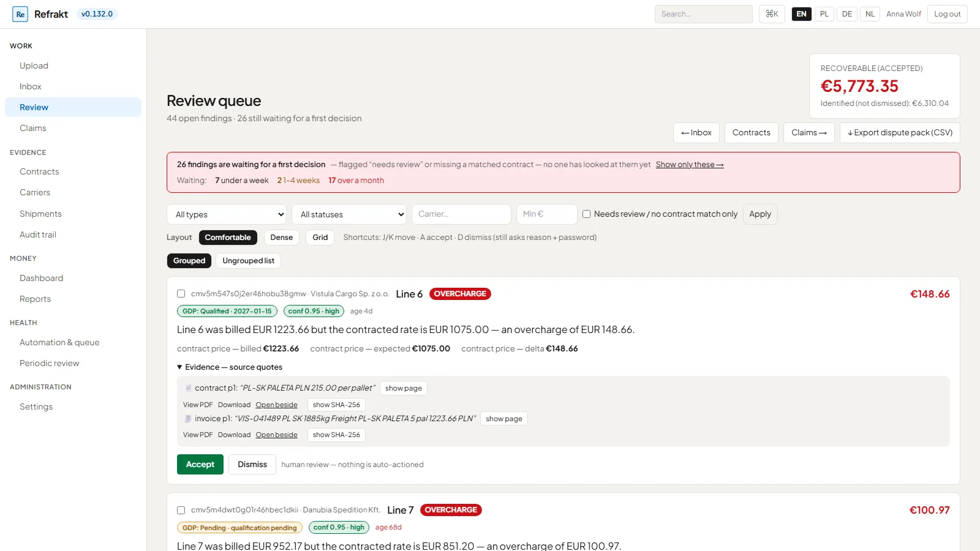Click Export dispute pack (CSV)
The width and height of the screenshot is (980, 551).
pyautogui.click(x=900, y=133)
